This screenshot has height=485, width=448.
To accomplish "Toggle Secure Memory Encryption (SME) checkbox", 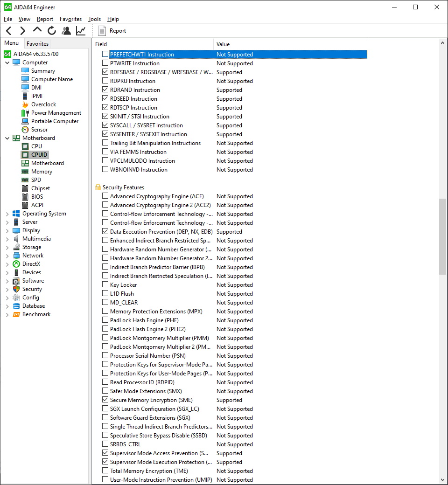I will pyautogui.click(x=105, y=400).
